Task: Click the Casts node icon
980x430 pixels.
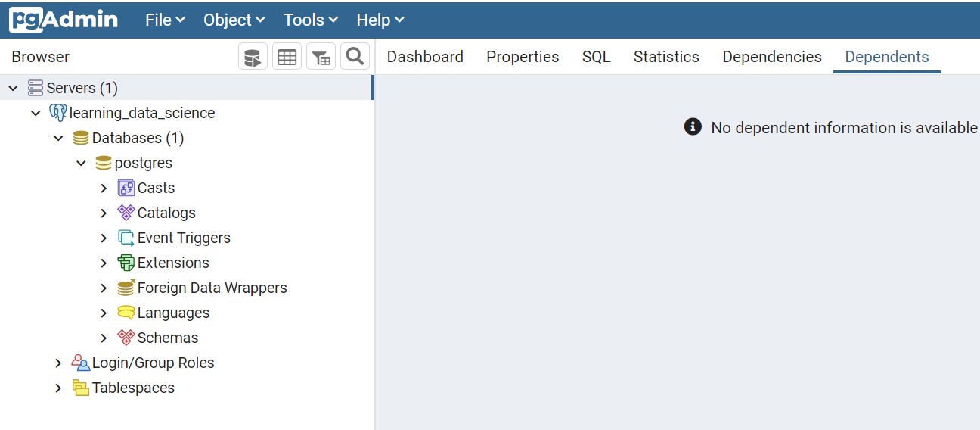Action: (126, 188)
